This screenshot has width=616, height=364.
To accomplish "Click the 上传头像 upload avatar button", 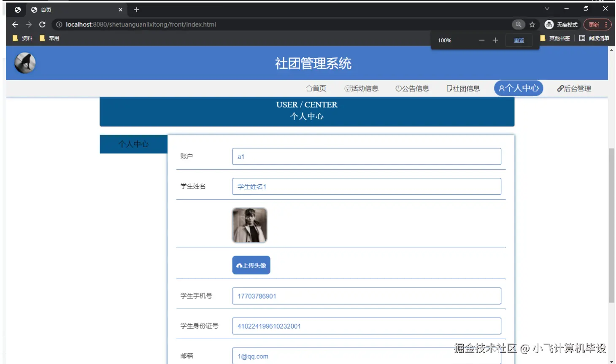I will (251, 265).
